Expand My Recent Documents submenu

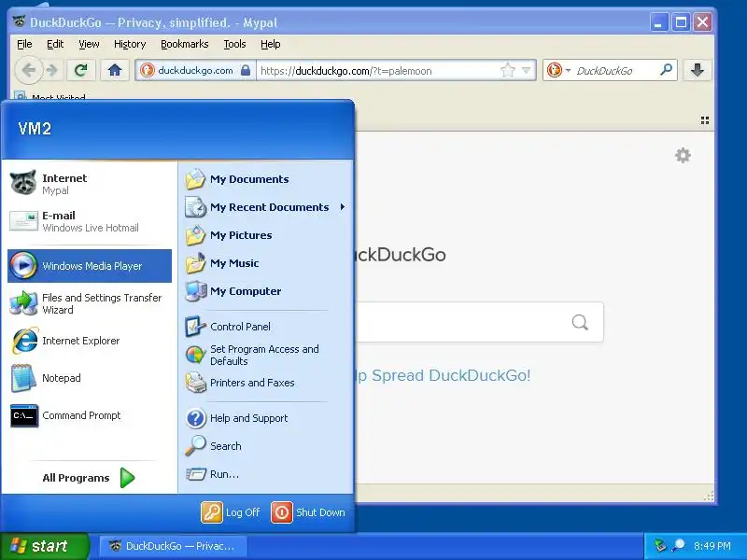[266, 207]
